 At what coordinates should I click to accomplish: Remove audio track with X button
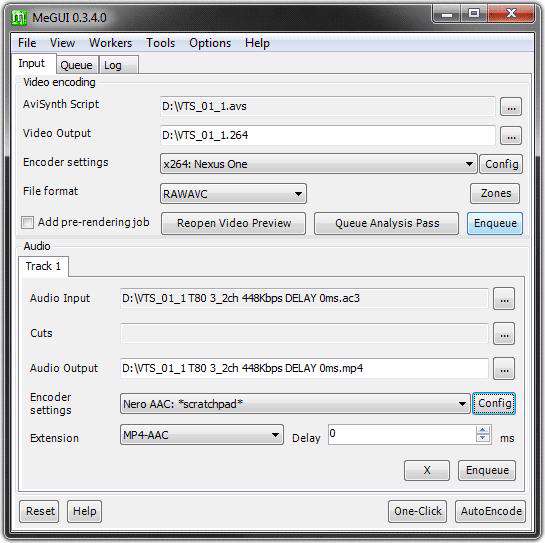click(427, 470)
